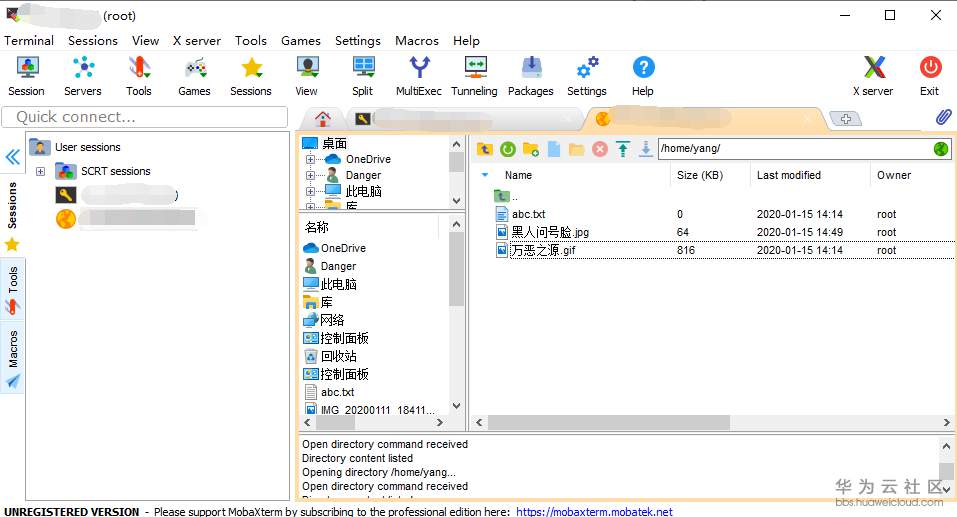Go to parent remote folder icon
This screenshot has height=517, width=957.
tap(485, 149)
